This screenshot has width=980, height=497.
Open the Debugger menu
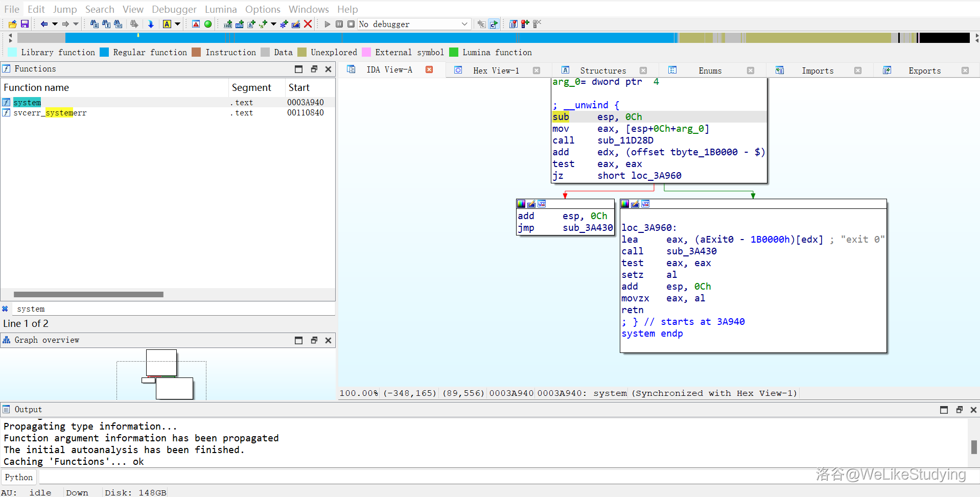pyautogui.click(x=174, y=9)
